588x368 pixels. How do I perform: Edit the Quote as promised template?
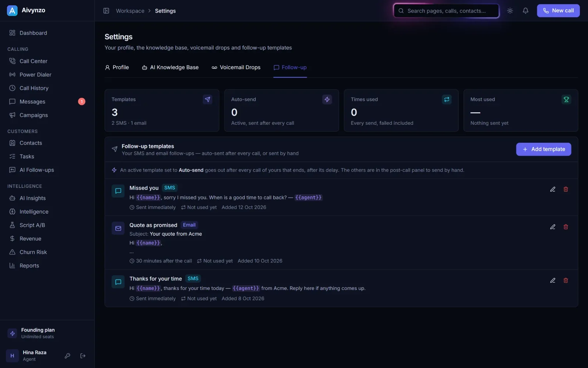tap(553, 227)
